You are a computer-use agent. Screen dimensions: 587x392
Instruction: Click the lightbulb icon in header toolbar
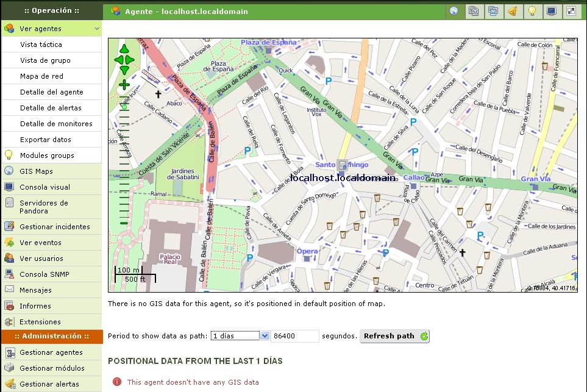532,11
